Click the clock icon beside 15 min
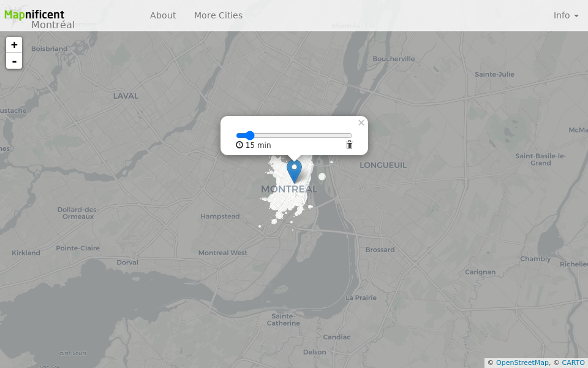The width and height of the screenshot is (588, 368). pyautogui.click(x=239, y=145)
